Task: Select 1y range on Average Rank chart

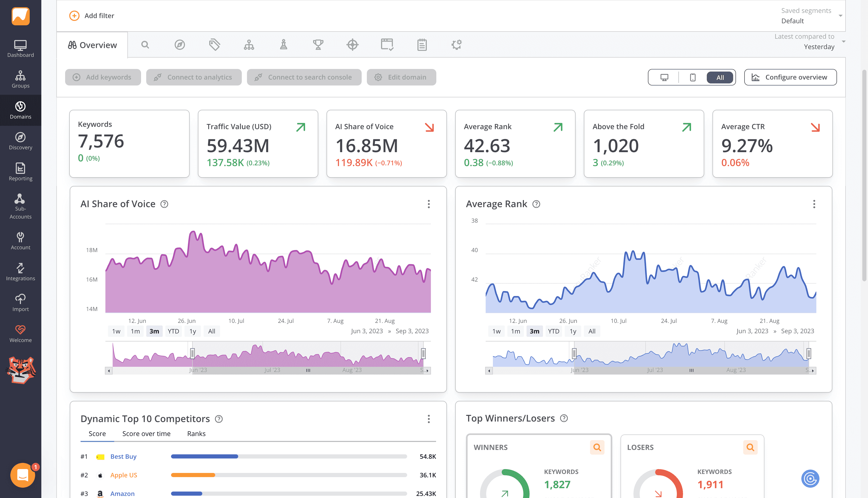Action: point(573,331)
